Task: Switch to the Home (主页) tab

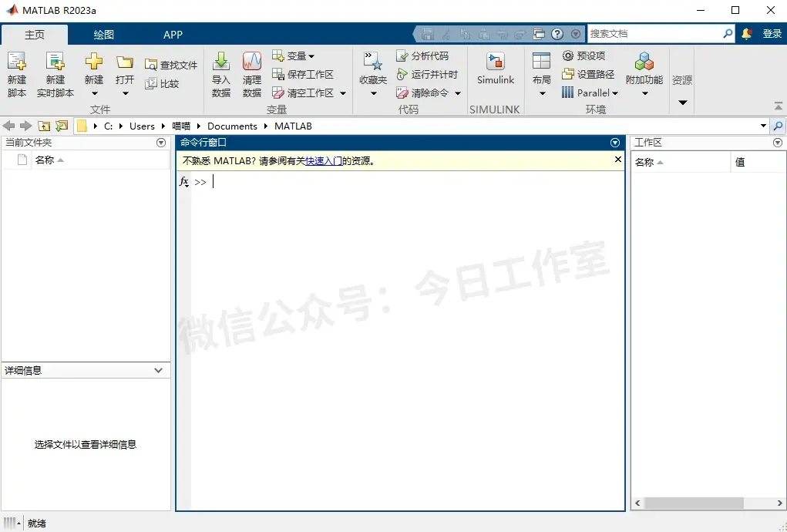Action: pyautogui.click(x=35, y=35)
